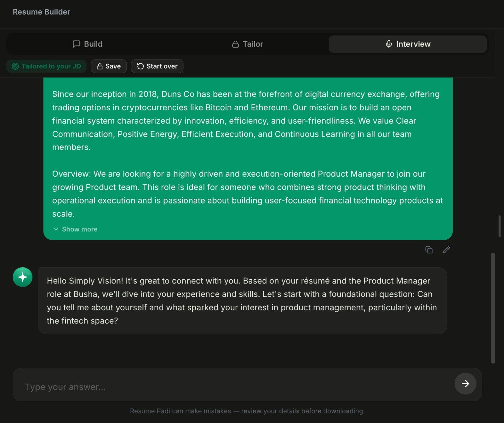The width and height of the screenshot is (504, 423).
Task: Click the Resume Builder title
Action: [x=41, y=12]
